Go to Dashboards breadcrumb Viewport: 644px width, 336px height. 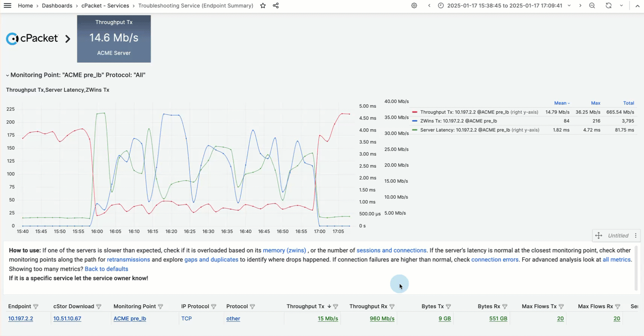point(57,6)
